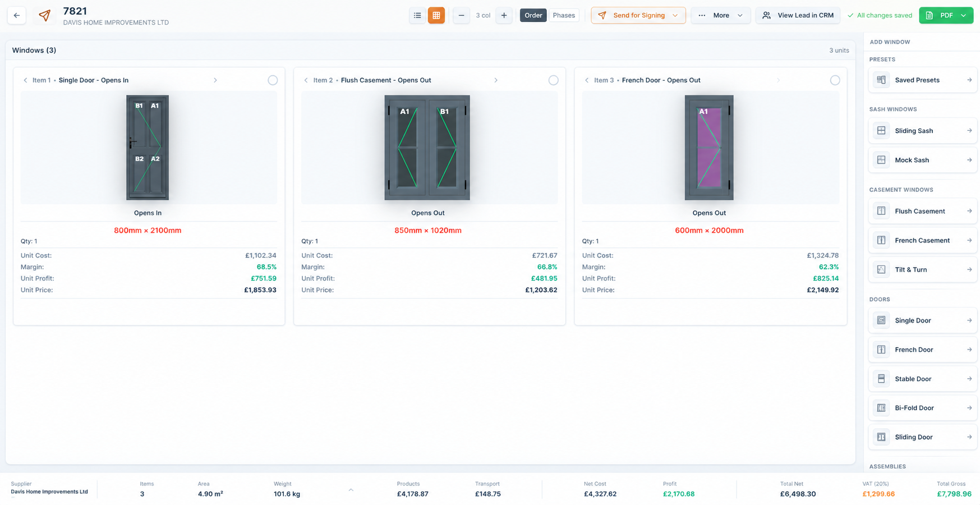Add a Flush Casement window
Viewport: 980px width, 505px height.
(923, 211)
